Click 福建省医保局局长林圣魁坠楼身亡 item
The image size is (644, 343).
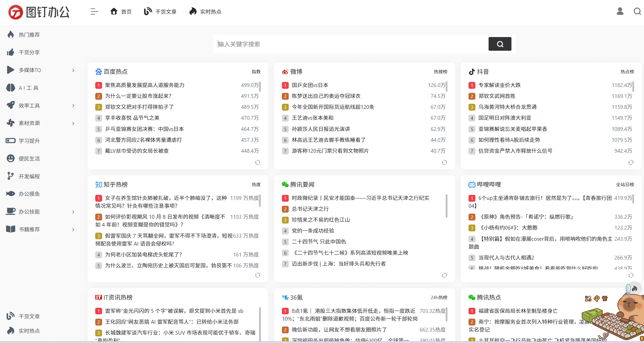click(x=518, y=311)
